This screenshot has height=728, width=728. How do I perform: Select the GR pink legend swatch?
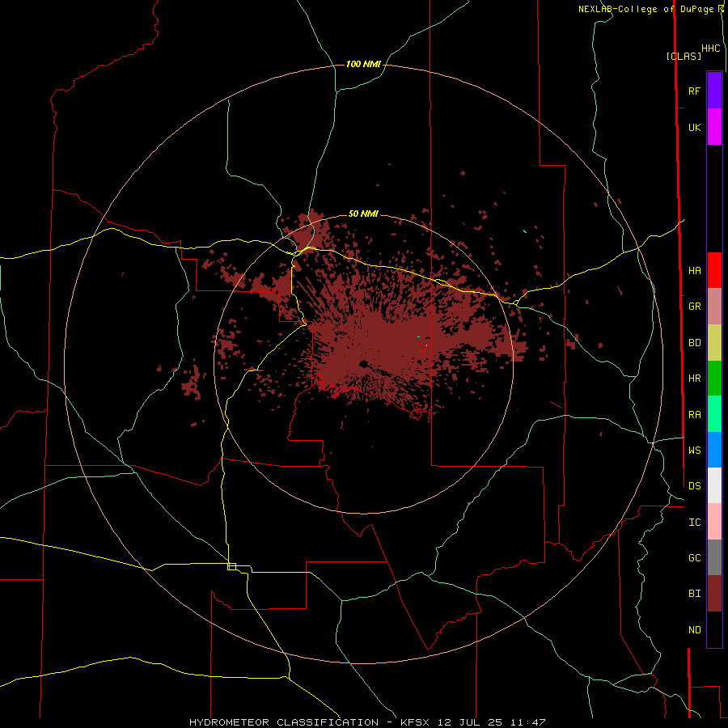coord(714,307)
